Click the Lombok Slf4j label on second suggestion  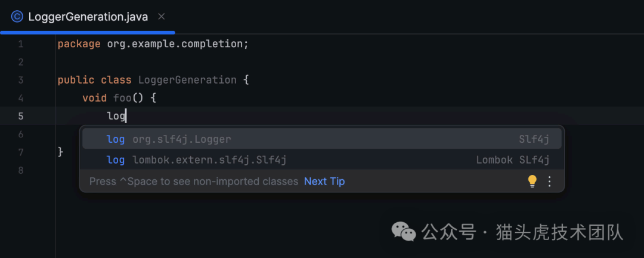click(512, 159)
